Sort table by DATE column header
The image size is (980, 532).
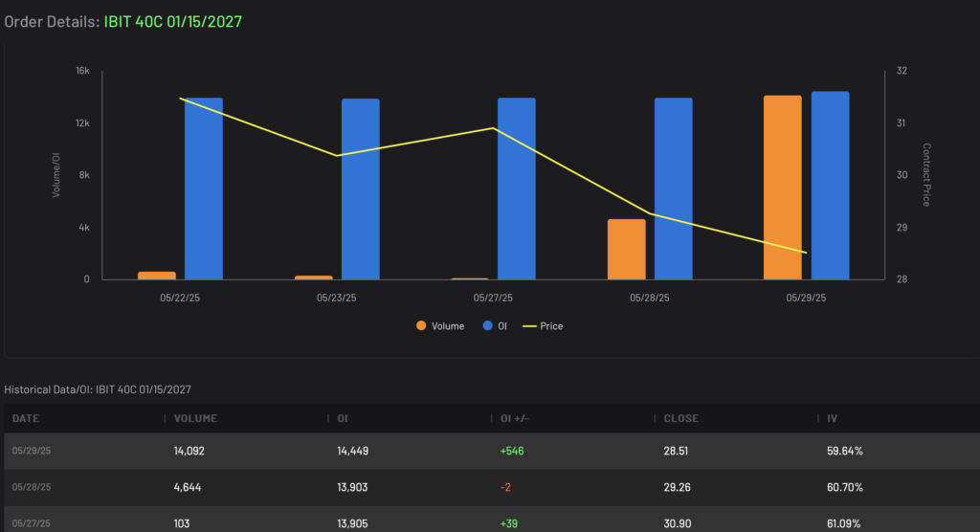click(26, 418)
